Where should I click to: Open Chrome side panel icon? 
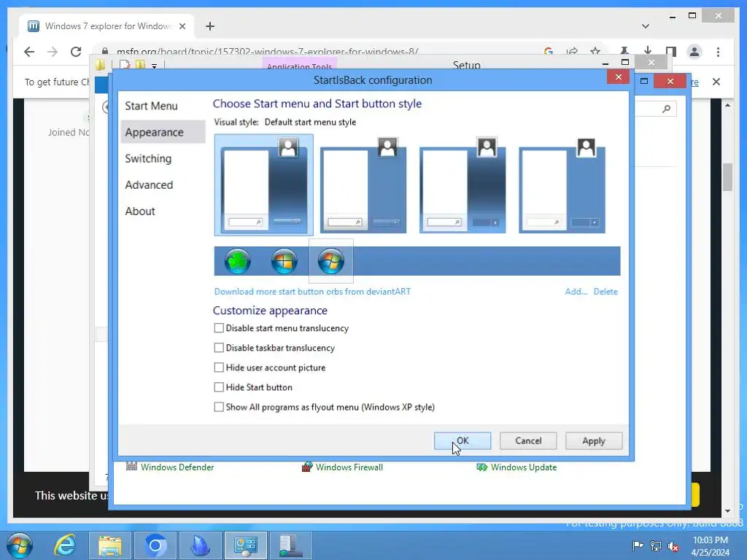point(671,51)
